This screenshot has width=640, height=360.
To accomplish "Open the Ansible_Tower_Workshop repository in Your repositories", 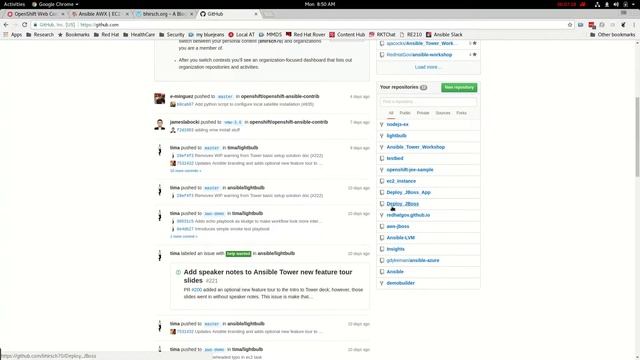I will [x=416, y=147].
